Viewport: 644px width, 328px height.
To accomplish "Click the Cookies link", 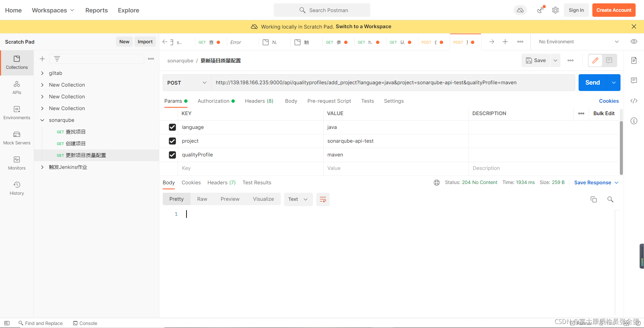I will 609,101.
